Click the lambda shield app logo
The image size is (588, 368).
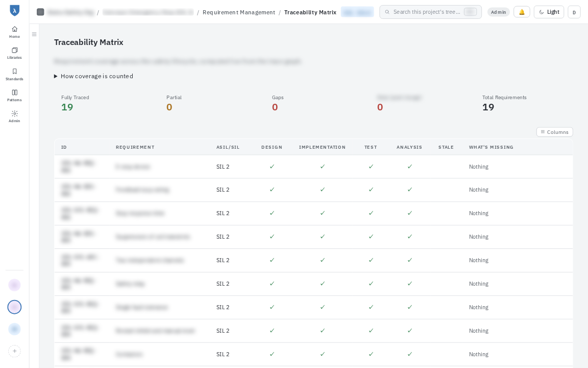coord(14,11)
